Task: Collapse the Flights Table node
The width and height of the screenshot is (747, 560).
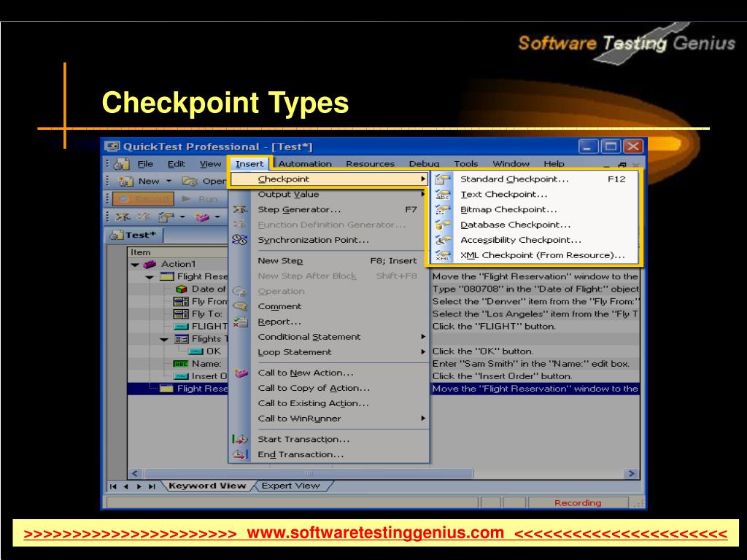Action: [x=164, y=339]
